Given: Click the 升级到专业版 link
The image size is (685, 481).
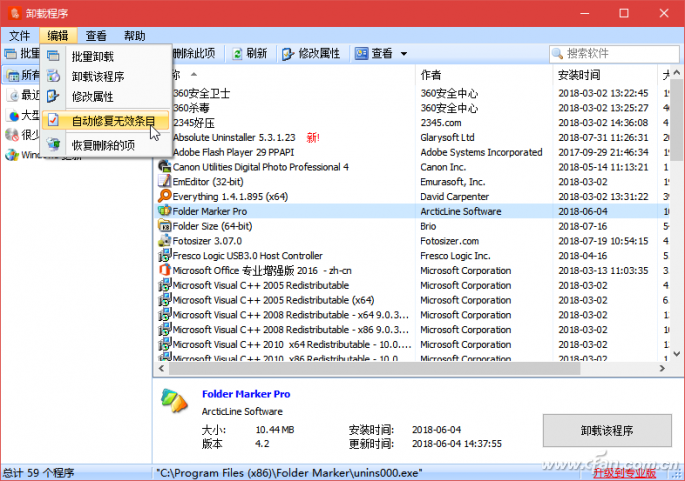Looking at the screenshot, I should pyautogui.click(x=625, y=473).
